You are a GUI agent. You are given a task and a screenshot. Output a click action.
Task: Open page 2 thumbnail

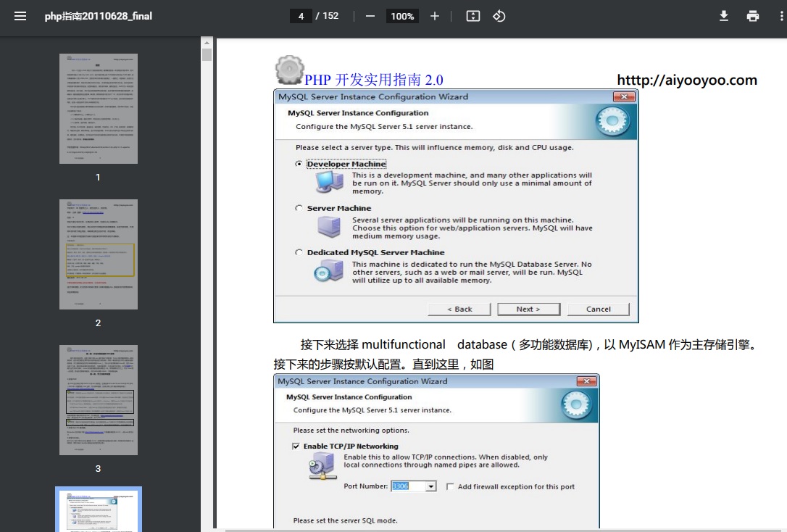(98, 254)
